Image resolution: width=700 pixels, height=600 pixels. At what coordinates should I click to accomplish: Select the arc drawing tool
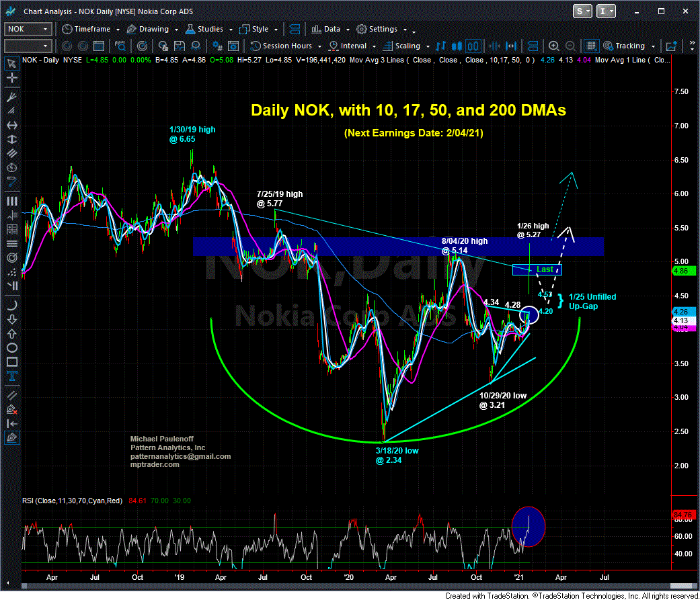click(11, 305)
